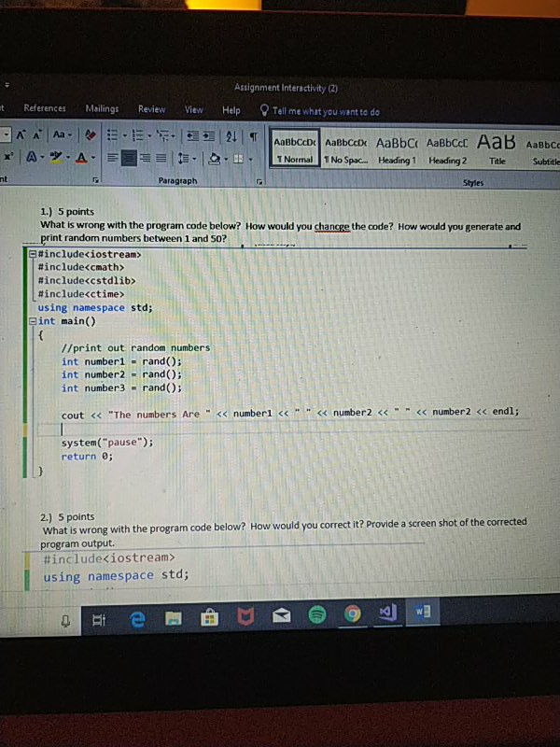Apply paragraph shading with paint bucket
Screen dimensions: 560x747
(215, 158)
